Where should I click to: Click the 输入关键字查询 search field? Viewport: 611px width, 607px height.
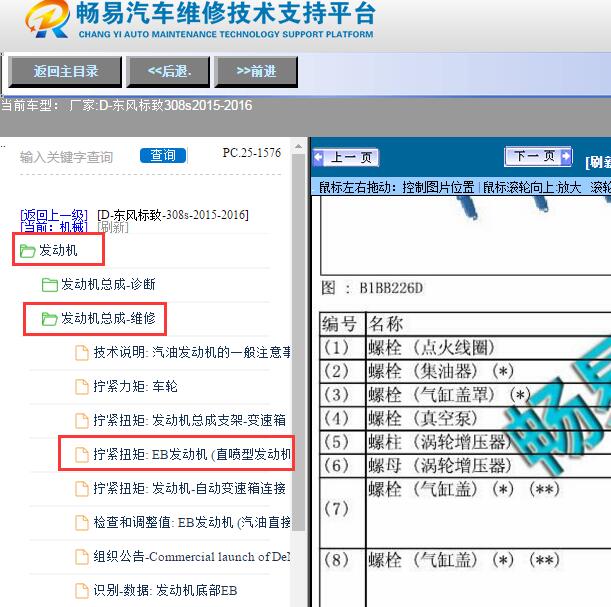click(66, 157)
